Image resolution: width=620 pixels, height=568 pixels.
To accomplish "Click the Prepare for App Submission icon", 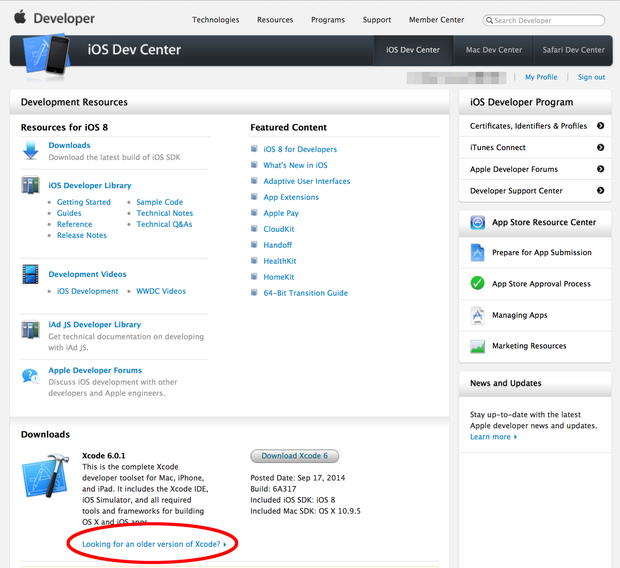I will 477,252.
